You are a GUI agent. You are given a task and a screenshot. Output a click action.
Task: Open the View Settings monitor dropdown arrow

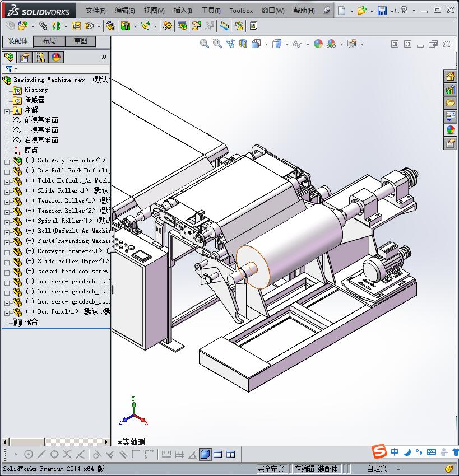(362, 44)
